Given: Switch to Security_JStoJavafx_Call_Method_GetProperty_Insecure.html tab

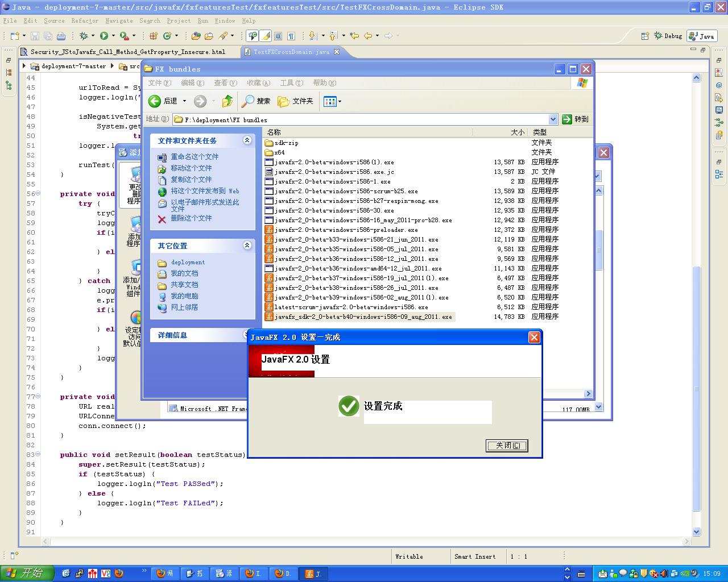Looking at the screenshot, I should tap(127, 52).
